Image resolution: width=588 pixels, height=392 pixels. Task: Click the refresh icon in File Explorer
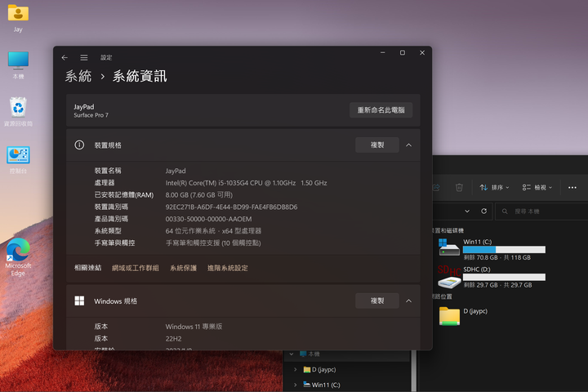(483, 212)
